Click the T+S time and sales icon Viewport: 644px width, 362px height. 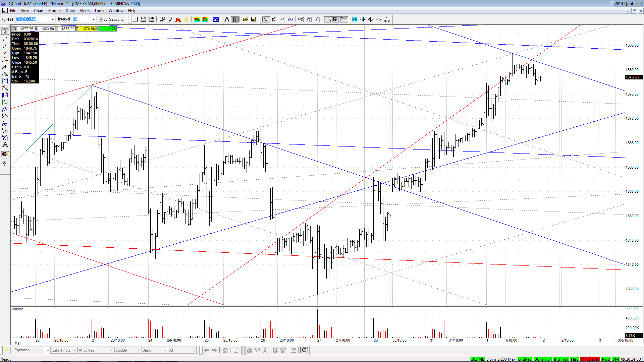point(143,19)
